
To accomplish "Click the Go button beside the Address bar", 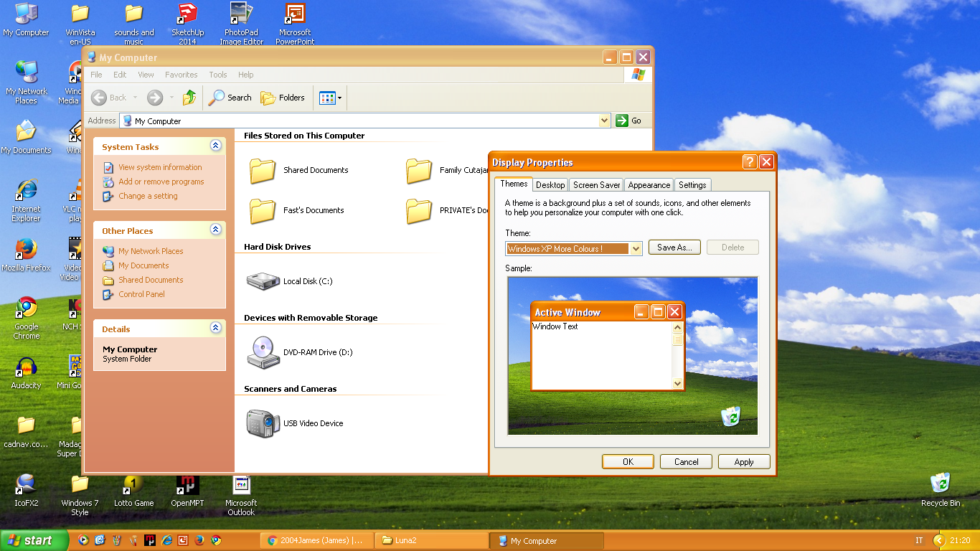I will click(x=628, y=121).
